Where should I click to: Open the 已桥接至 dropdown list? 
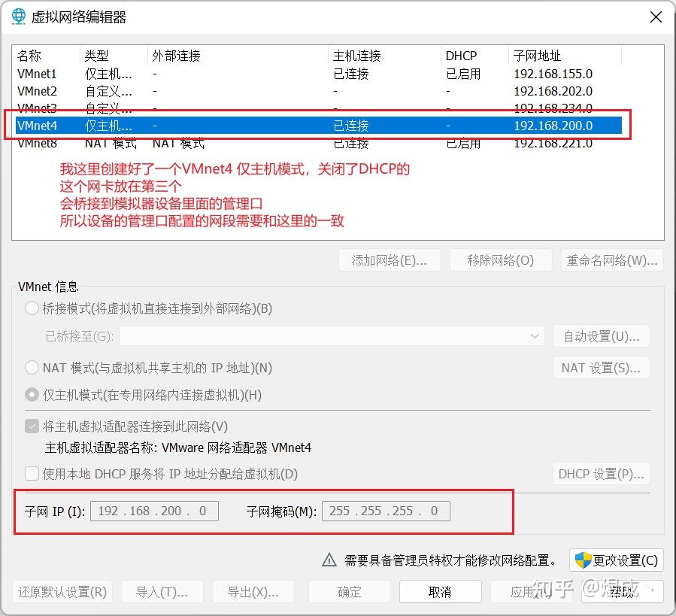(535, 336)
